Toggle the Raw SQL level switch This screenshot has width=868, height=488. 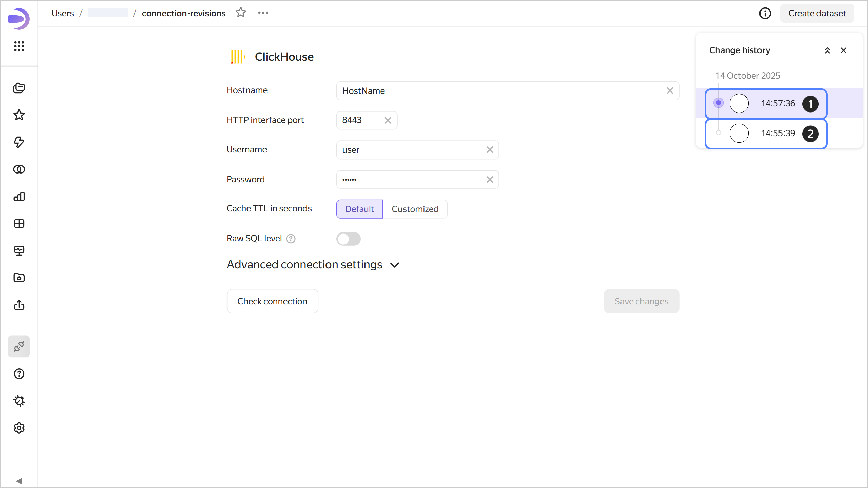pyautogui.click(x=348, y=239)
